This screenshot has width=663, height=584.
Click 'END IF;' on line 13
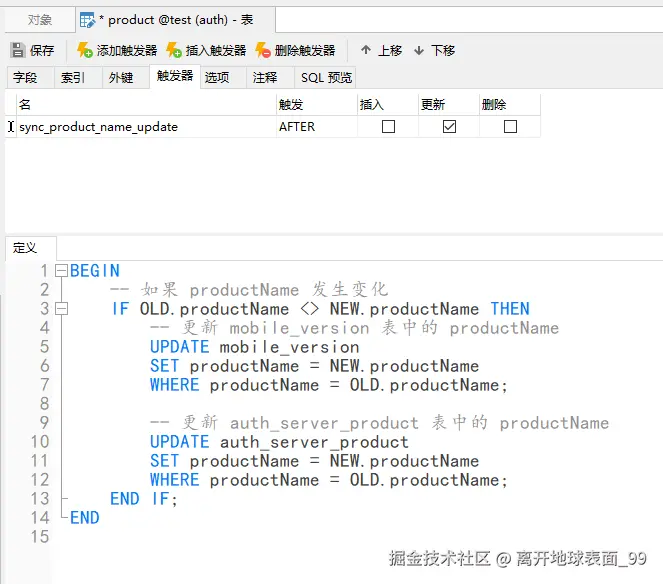tap(144, 499)
